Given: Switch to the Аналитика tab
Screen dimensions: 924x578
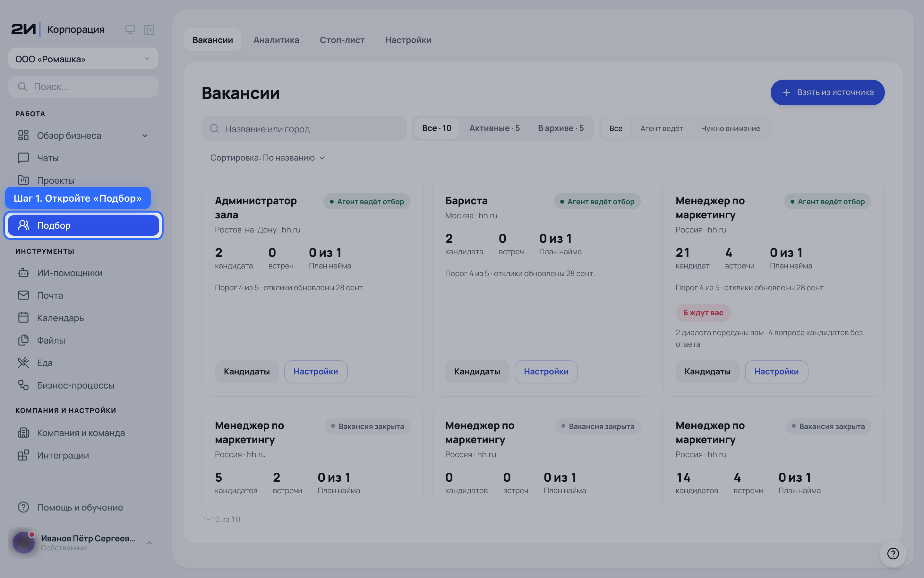Looking at the screenshot, I should [x=276, y=40].
